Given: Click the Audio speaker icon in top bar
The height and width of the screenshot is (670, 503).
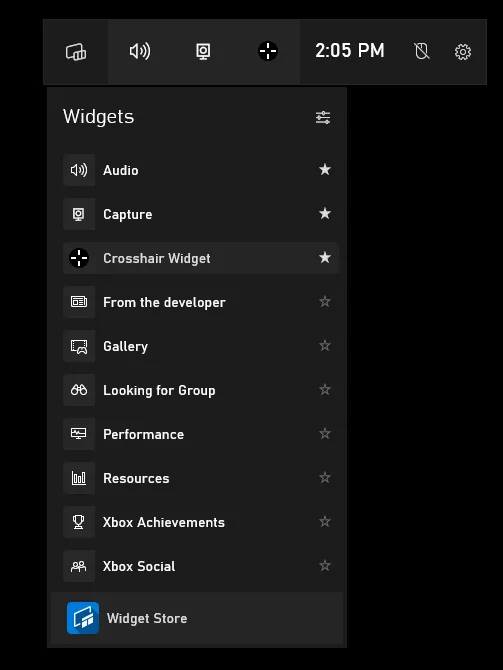Looking at the screenshot, I should [x=140, y=51].
